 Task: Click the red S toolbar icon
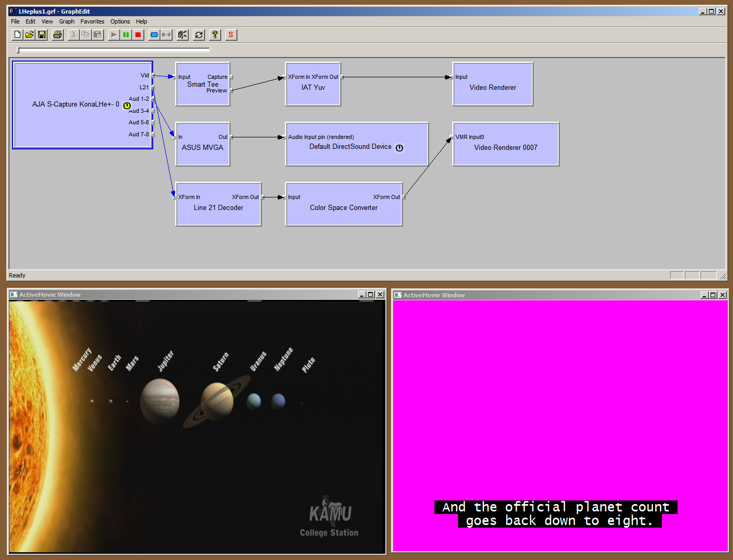[x=231, y=34]
